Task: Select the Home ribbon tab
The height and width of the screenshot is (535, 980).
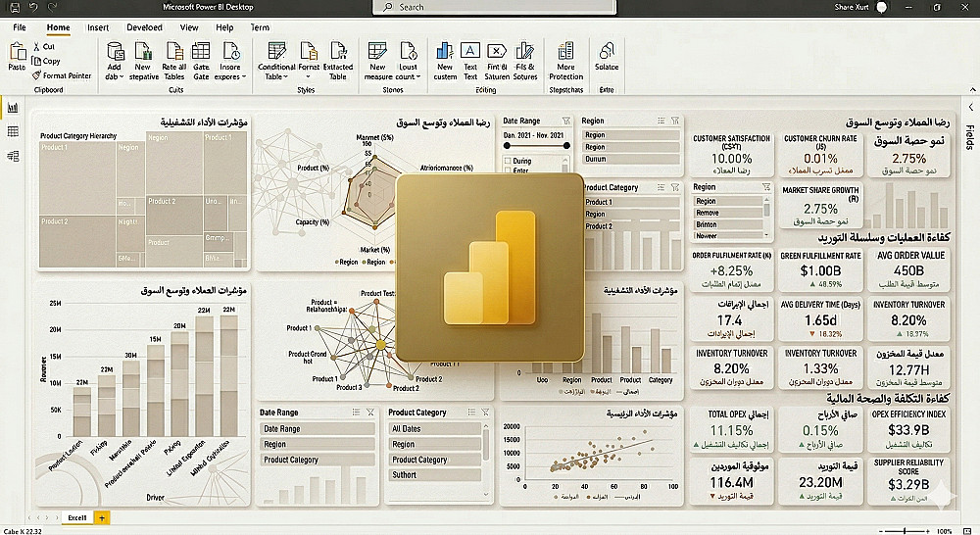Action: point(58,27)
